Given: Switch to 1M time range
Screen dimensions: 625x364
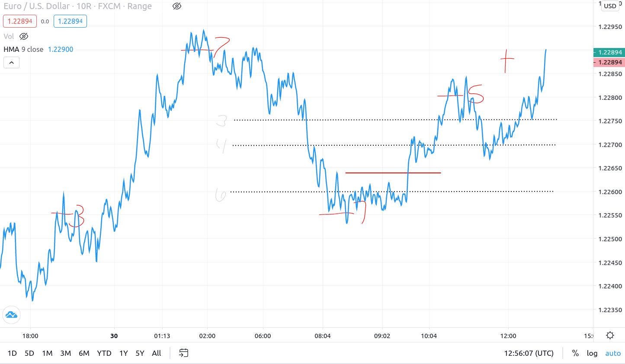Looking at the screenshot, I should (47, 353).
